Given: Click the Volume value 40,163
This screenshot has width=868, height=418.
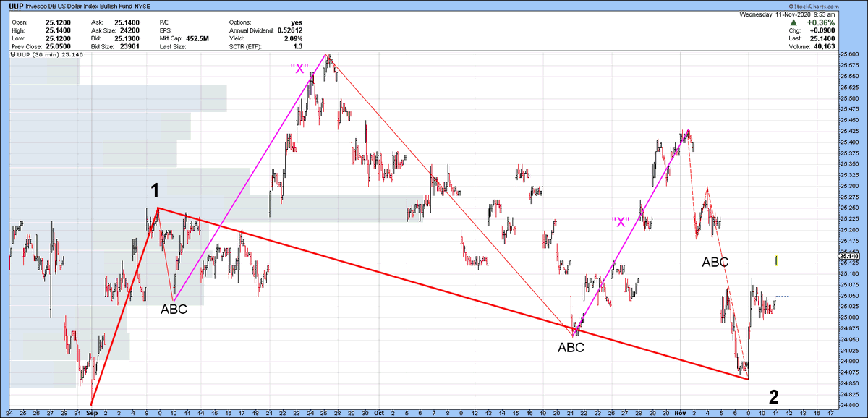Looking at the screenshot, I should tap(824, 46).
